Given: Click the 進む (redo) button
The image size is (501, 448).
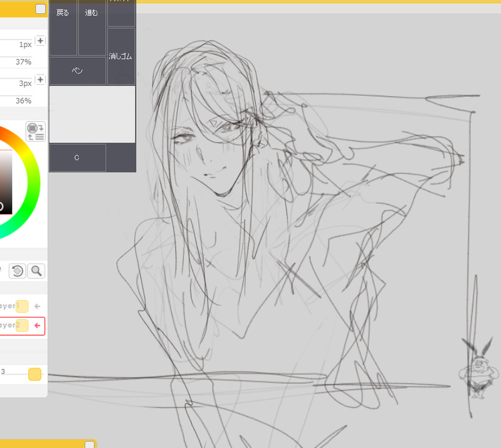Looking at the screenshot, I should 92,28.
